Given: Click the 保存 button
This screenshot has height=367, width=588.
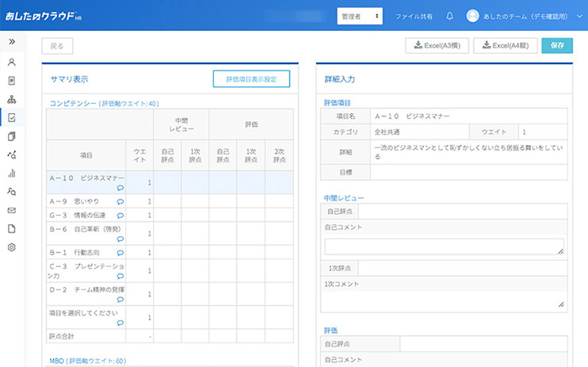Looking at the screenshot, I should [x=557, y=45].
